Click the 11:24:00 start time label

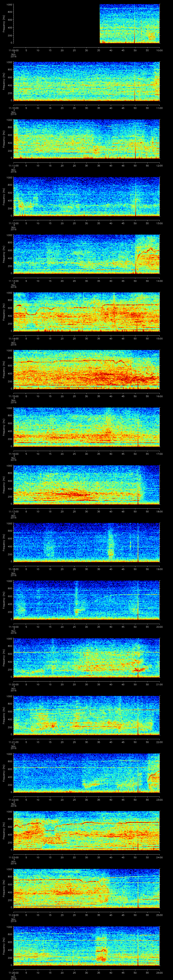(13, 915)
